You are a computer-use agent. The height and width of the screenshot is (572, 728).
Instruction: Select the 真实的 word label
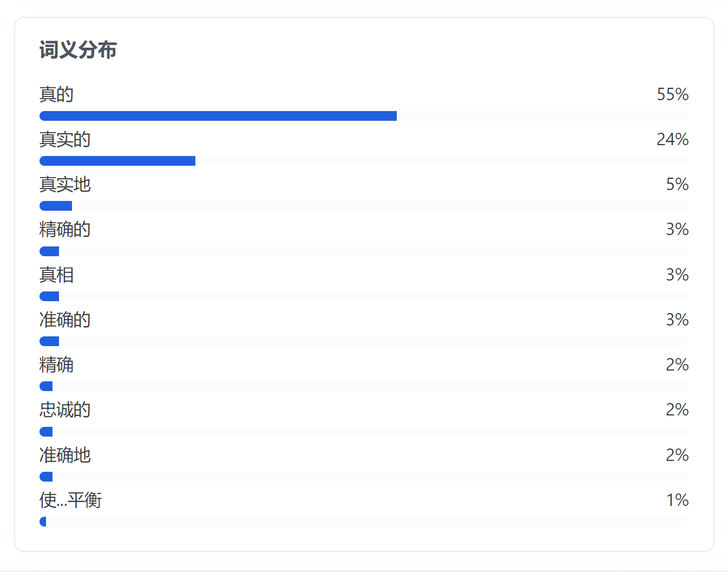click(65, 139)
